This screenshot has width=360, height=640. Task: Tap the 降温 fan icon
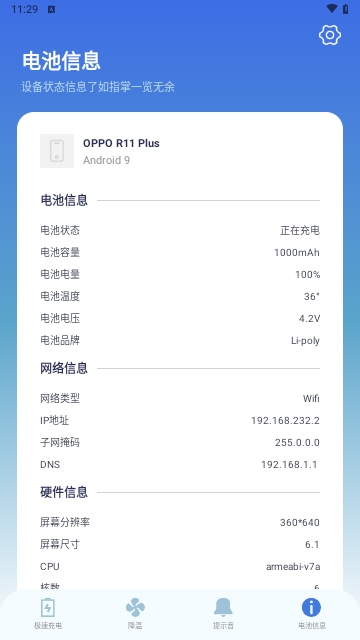pyautogui.click(x=135, y=607)
